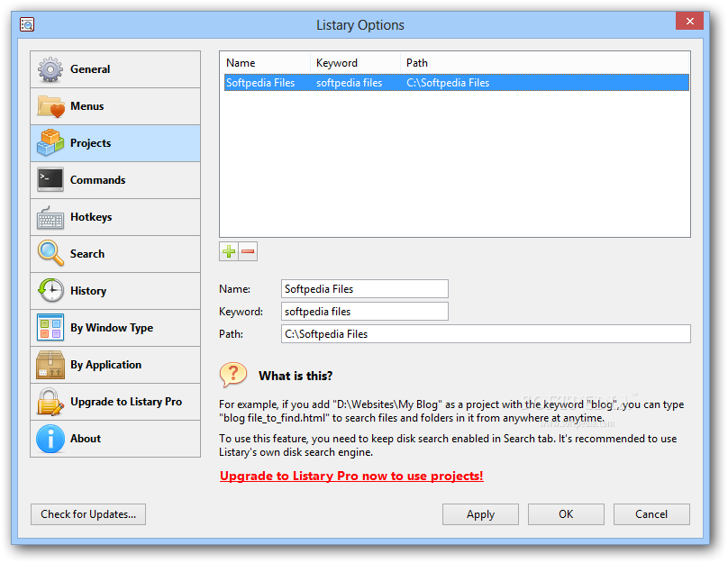Close the Listary Options window

(x=689, y=21)
